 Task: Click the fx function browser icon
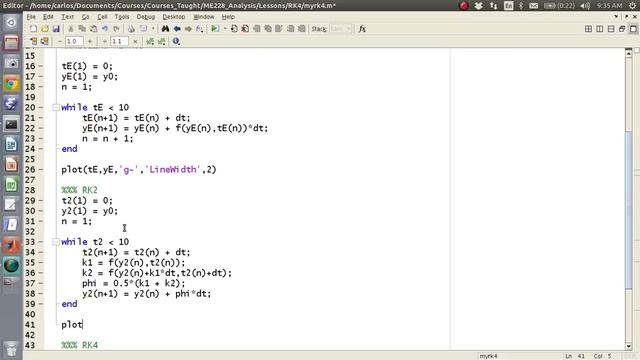click(x=362, y=29)
